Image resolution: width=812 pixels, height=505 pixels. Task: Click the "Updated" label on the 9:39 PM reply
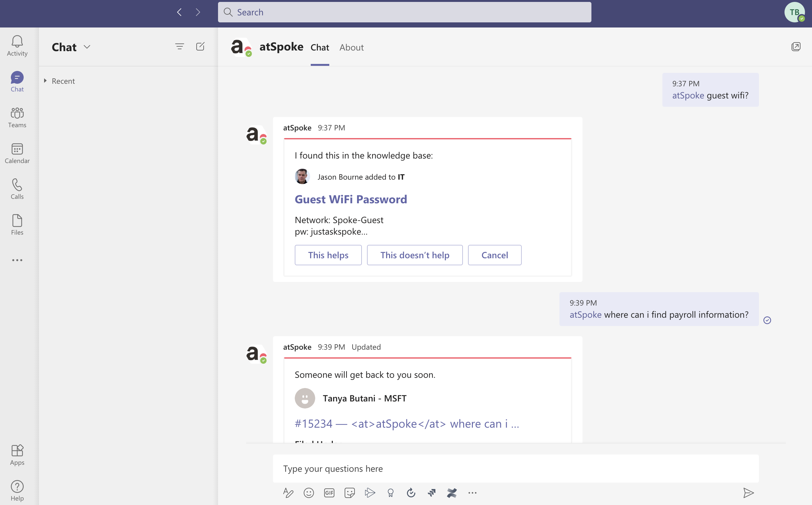[x=366, y=347]
